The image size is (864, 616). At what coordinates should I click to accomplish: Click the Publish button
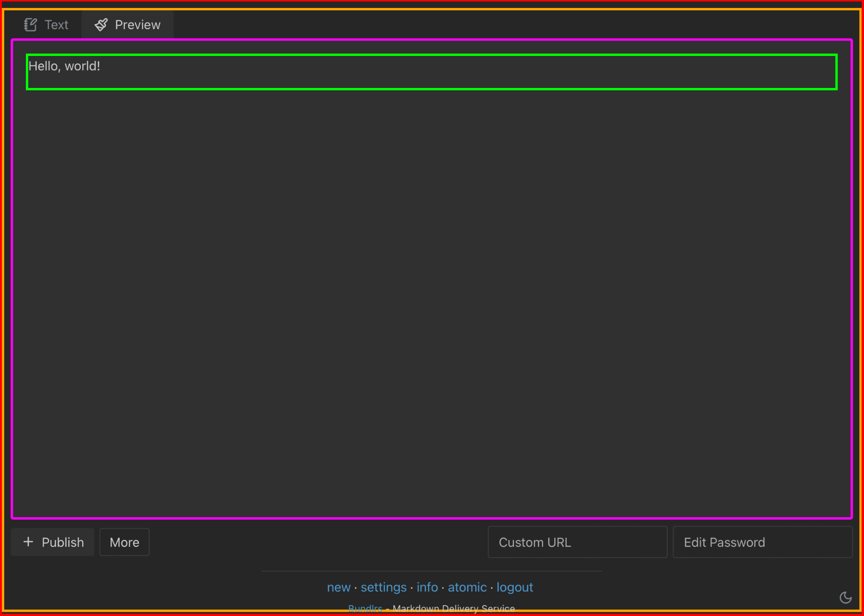[53, 542]
